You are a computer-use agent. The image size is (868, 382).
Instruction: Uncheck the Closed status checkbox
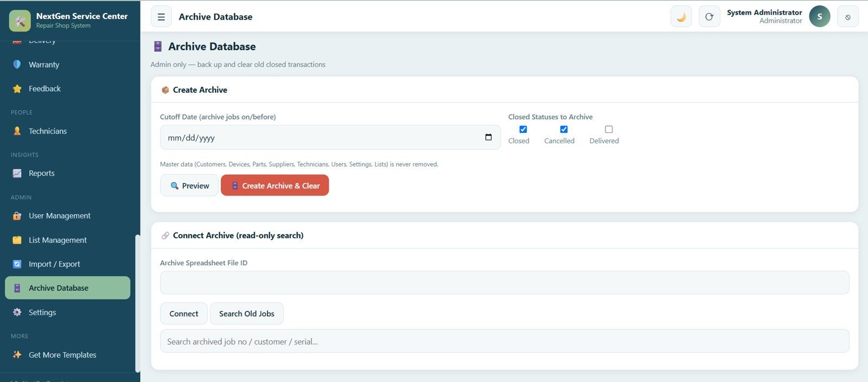coord(523,129)
